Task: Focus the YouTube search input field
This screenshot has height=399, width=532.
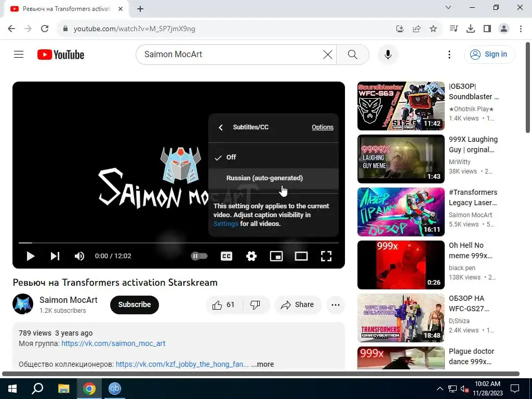Action: click(231, 54)
